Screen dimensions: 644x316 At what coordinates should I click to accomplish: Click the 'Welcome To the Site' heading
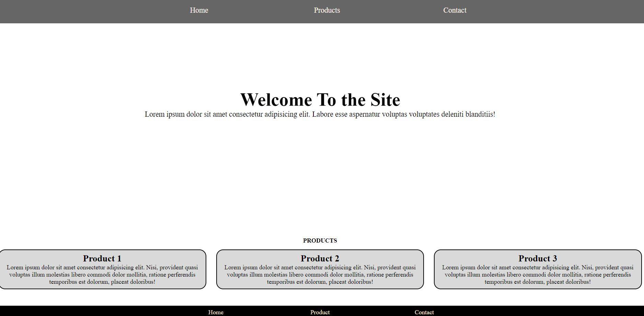point(321,100)
